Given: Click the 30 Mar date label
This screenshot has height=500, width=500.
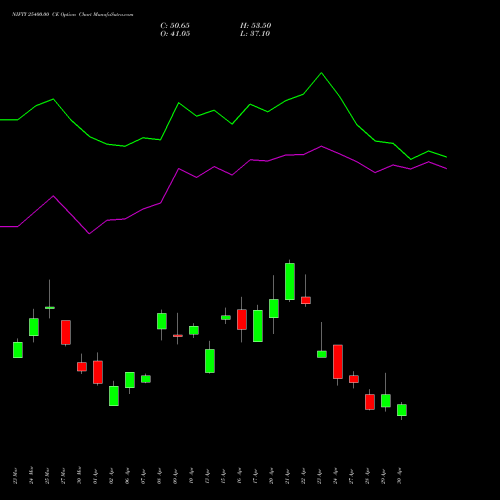Looking at the screenshot, I should click(79, 476).
